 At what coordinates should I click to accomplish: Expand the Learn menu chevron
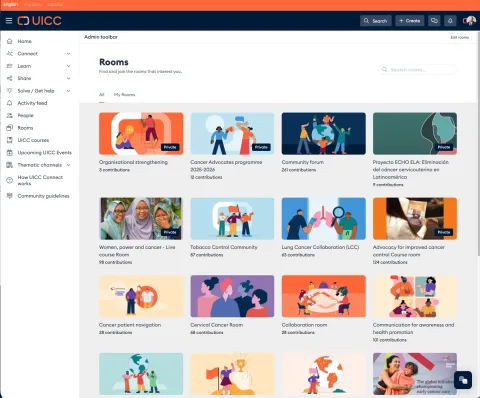pos(68,66)
